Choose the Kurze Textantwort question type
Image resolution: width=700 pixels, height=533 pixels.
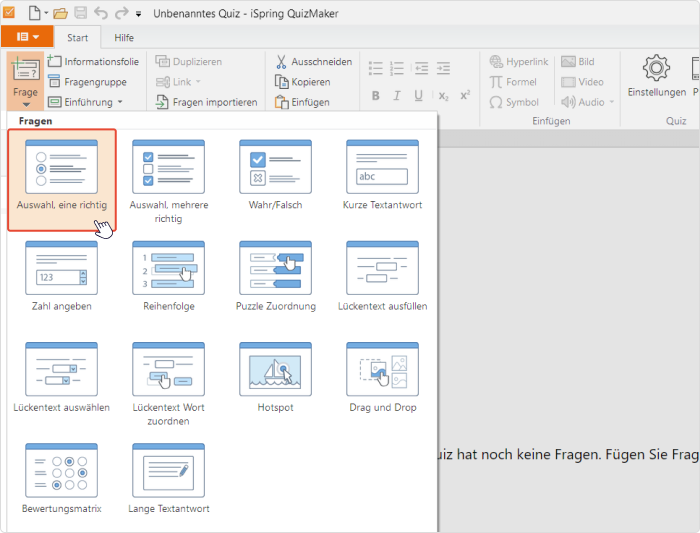(382, 175)
